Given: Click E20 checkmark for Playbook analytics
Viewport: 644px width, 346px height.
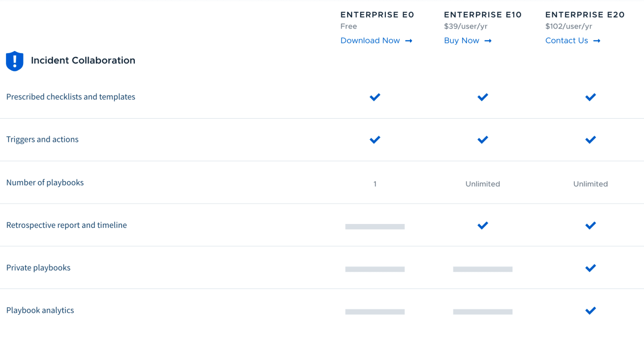Looking at the screenshot, I should (591, 311).
